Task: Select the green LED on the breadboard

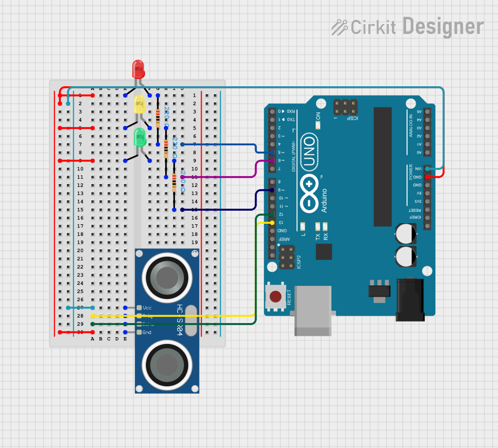Action: tap(140, 137)
